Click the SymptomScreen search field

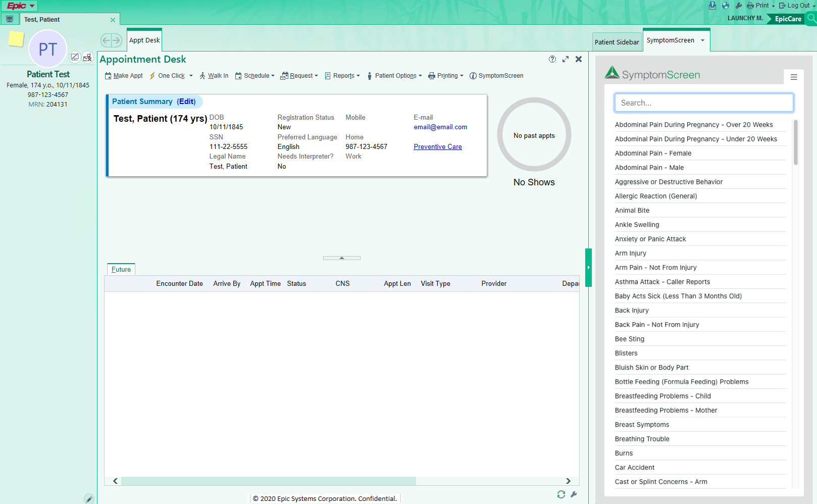[x=703, y=103]
